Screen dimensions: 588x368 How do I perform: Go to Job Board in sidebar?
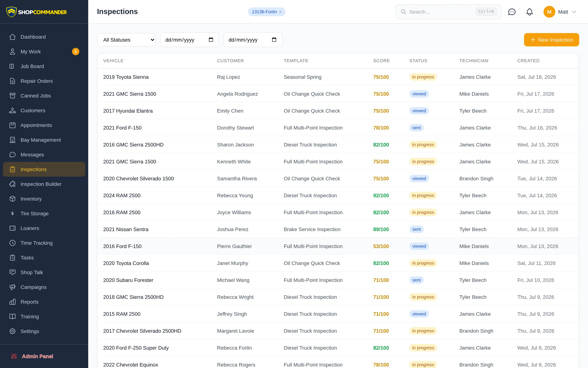tap(44, 66)
